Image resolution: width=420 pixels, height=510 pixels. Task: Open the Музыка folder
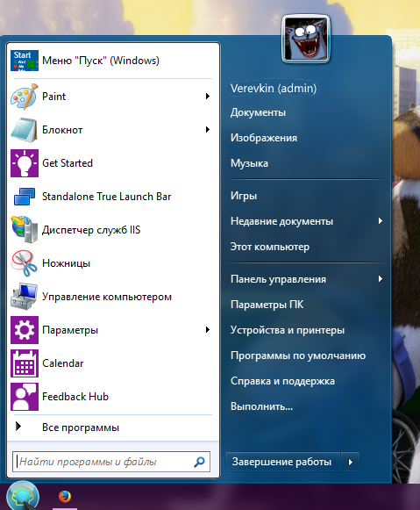tap(250, 163)
